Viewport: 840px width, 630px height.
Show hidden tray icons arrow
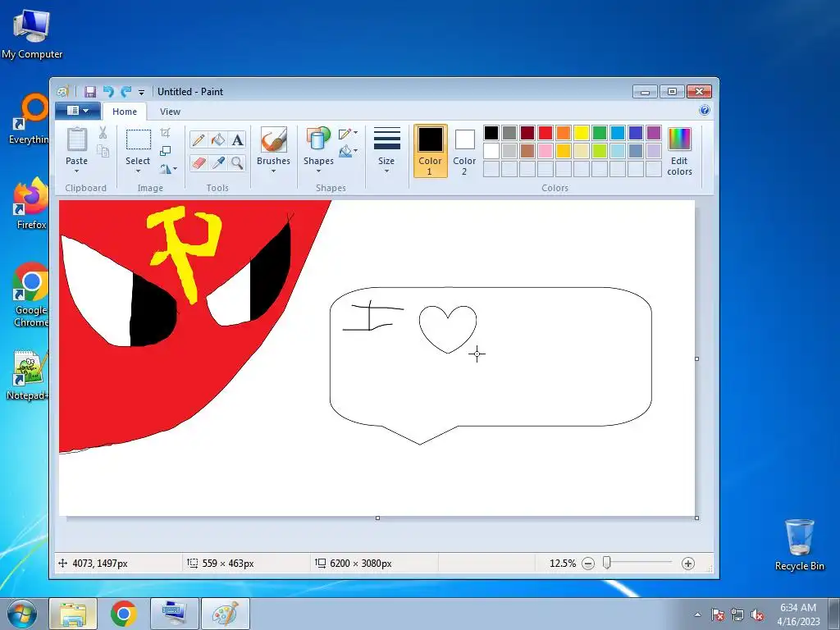[697, 615]
